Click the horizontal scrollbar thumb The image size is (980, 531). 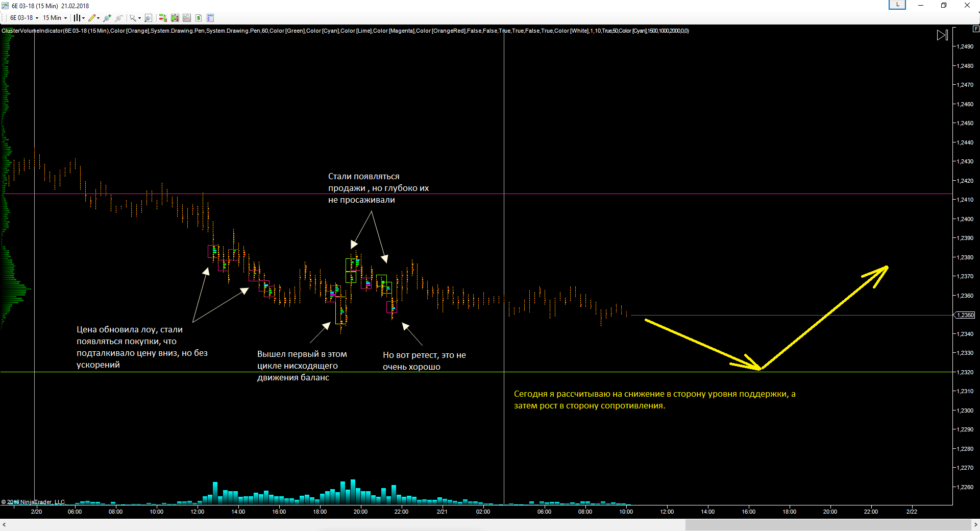[828, 524]
